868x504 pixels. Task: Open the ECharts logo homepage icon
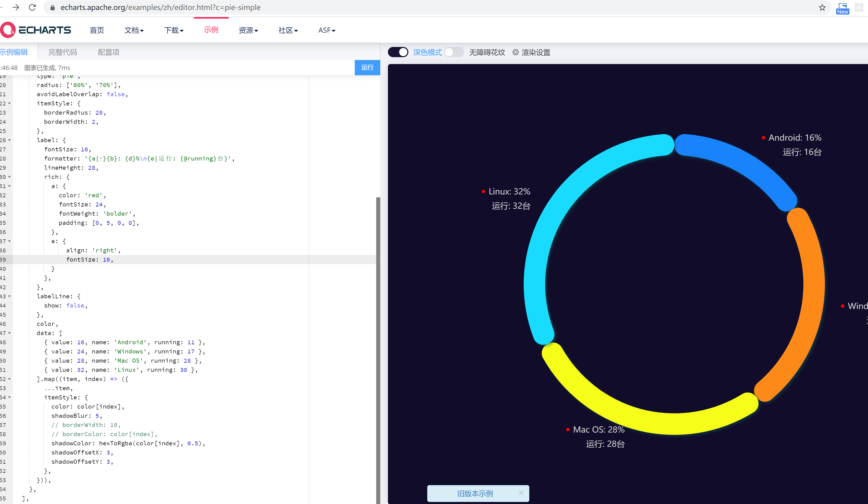8,29
